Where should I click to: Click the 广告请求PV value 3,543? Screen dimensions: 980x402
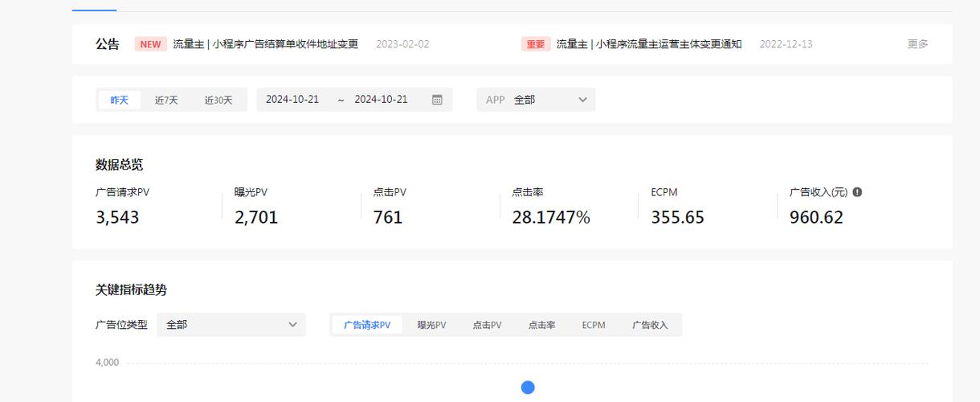(x=117, y=218)
